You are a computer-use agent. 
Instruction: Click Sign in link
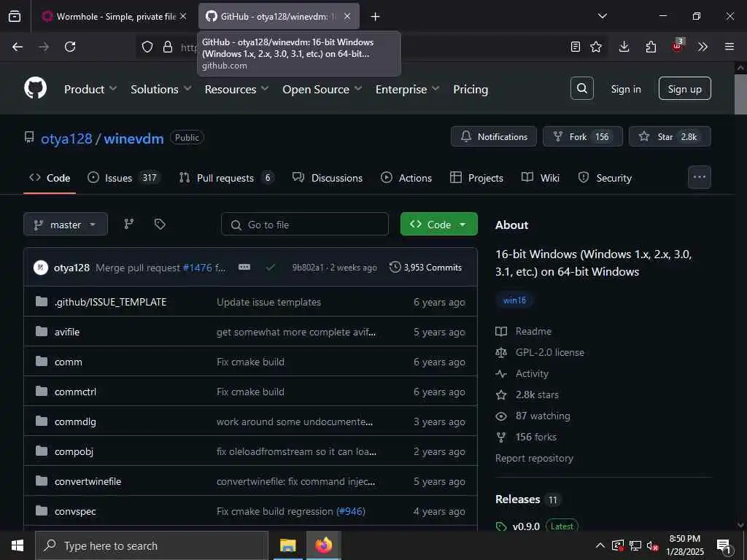click(x=625, y=89)
